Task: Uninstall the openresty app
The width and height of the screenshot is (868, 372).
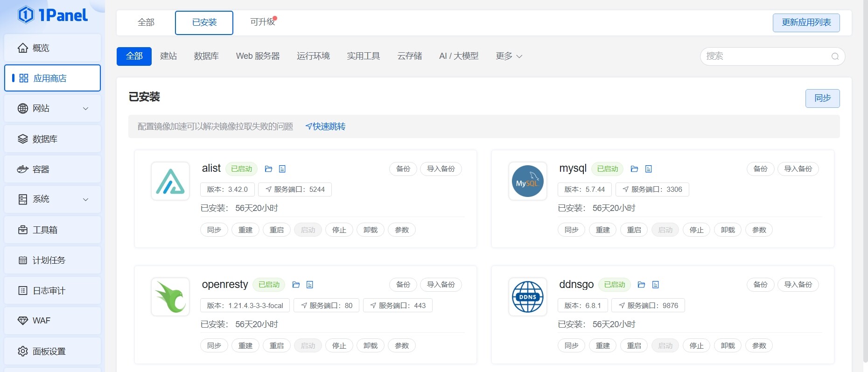Action: 370,346
